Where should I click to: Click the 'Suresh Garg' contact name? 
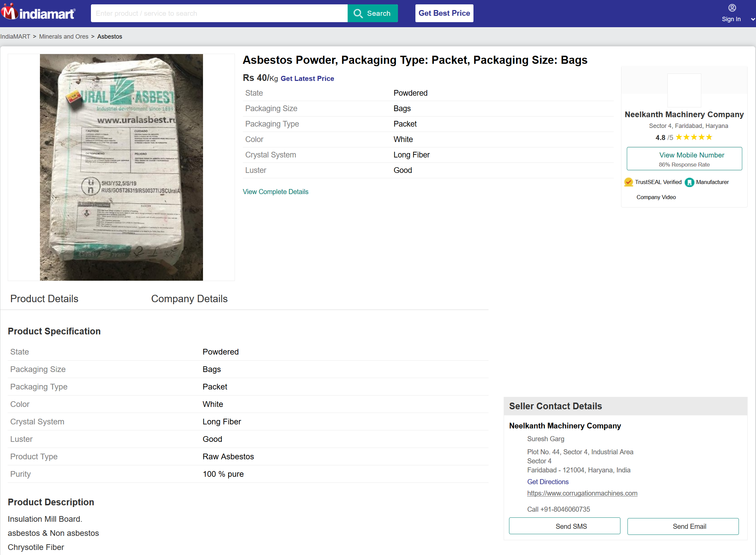tap(546, 439)
